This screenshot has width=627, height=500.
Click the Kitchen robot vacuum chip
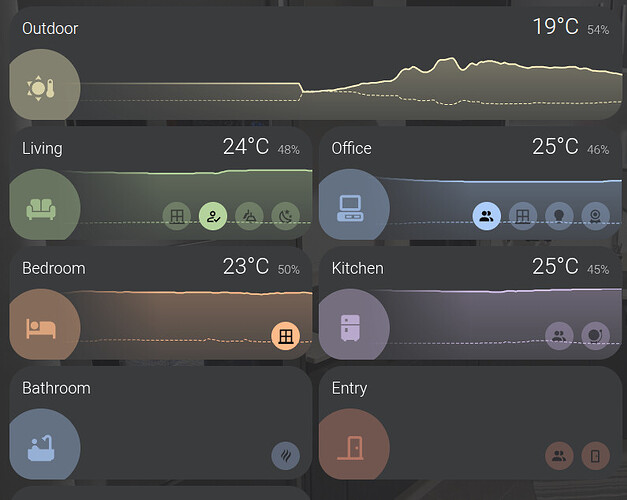pos(595,336)
